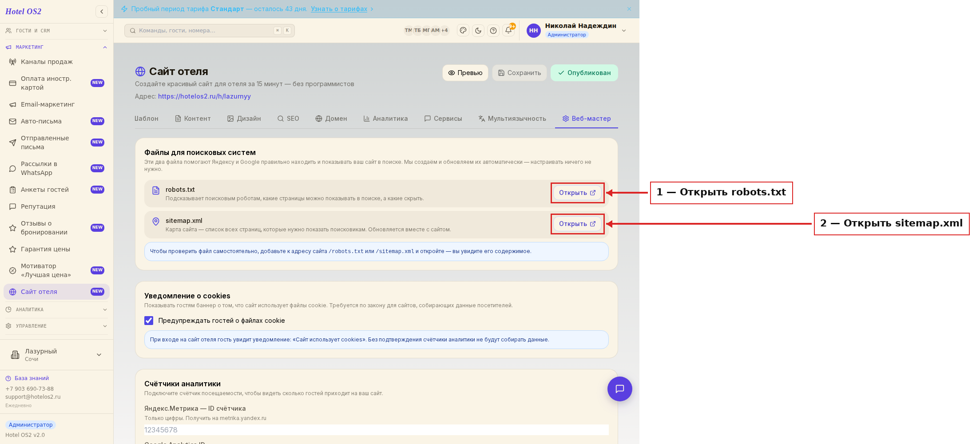The image size is (980, 444).
Task: Click the НН user avatar
Action: (533, 30)
